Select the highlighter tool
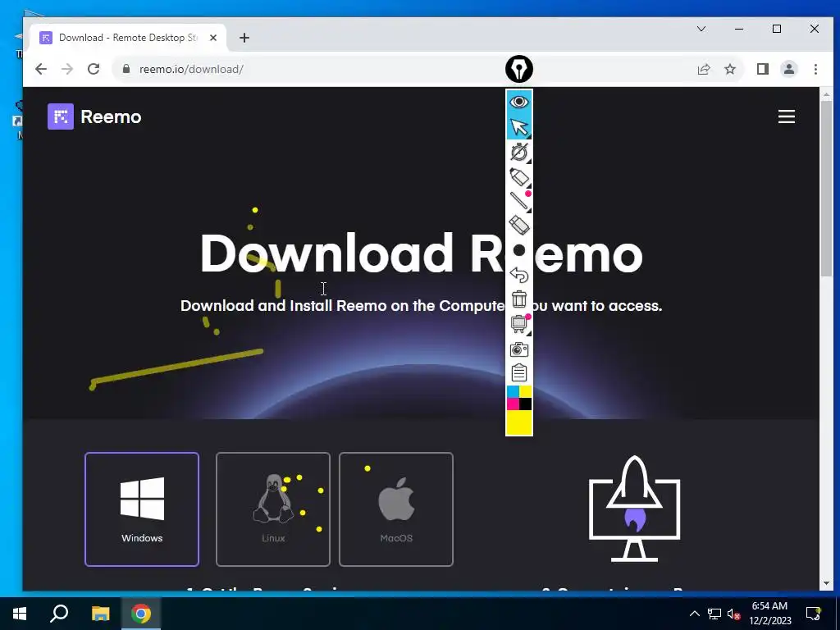The height and width of the screenshot is (630, 840). (x=519, y=177)
